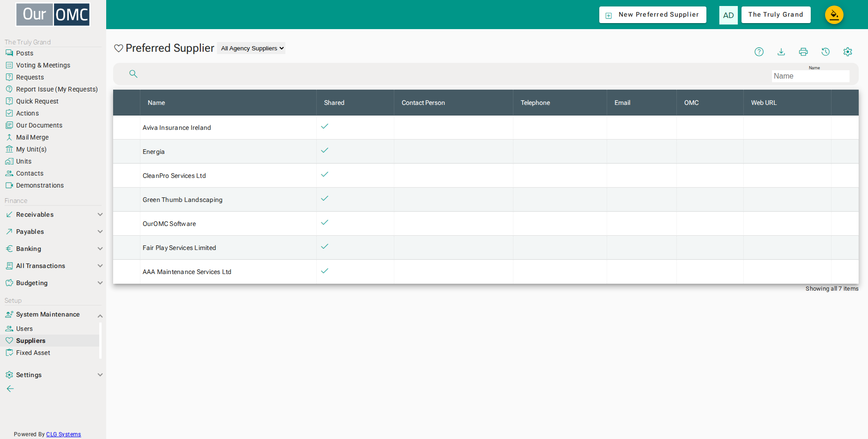Toggle Shared check for Green Thumb Landscaping
Viewport: 868px width, 439px height.
coord(325,198)
